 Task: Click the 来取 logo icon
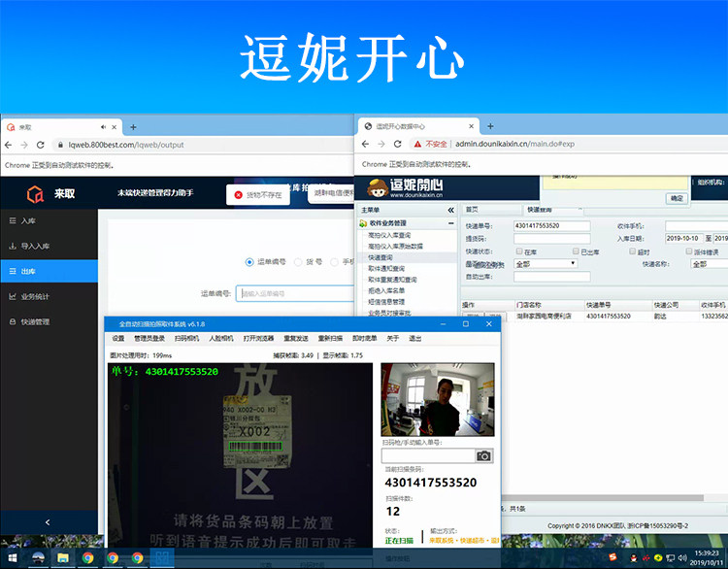[x=35, y=193]
